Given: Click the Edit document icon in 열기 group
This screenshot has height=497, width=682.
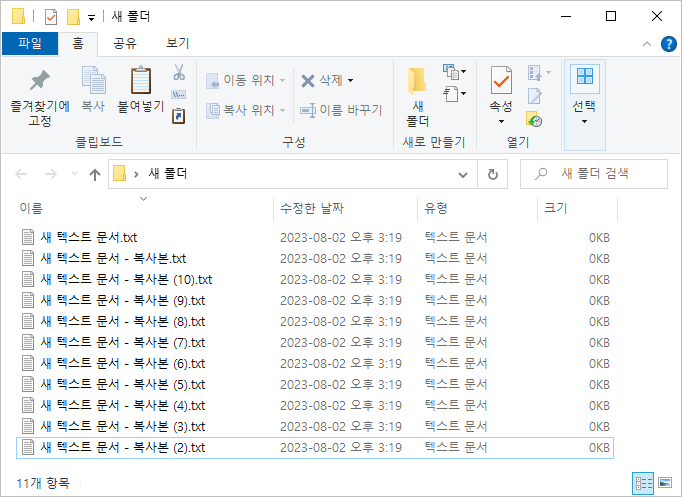Looking at the screenshot, I should coord(535,96).
